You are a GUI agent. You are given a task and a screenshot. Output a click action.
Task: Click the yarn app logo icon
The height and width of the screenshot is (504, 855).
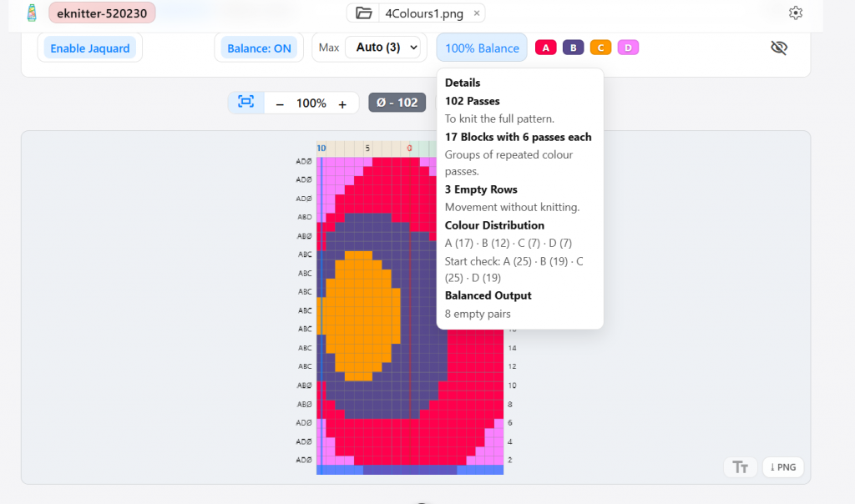click(x=32, y=13)
